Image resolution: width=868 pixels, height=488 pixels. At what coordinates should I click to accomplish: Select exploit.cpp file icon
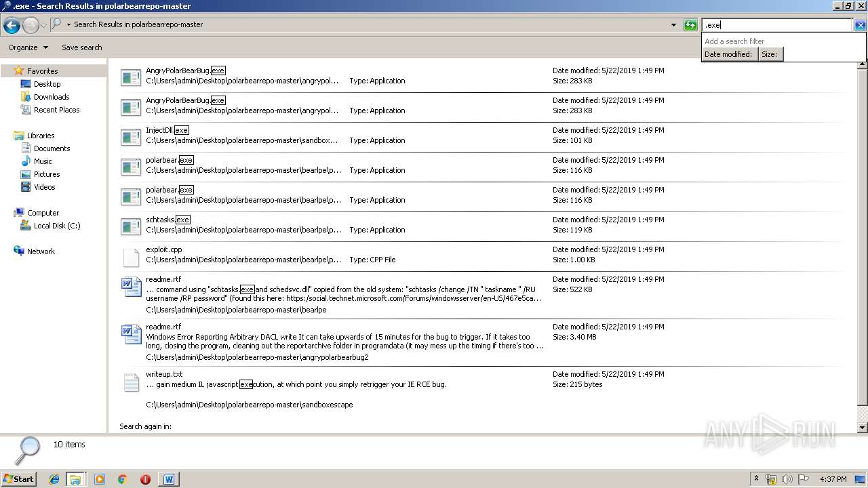131,258
